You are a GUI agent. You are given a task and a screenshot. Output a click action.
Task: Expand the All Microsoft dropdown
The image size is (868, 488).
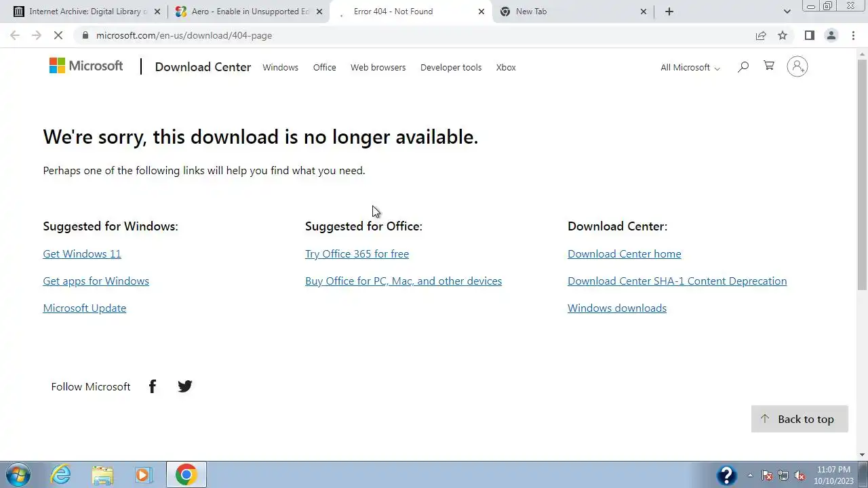tap(690, 67)
